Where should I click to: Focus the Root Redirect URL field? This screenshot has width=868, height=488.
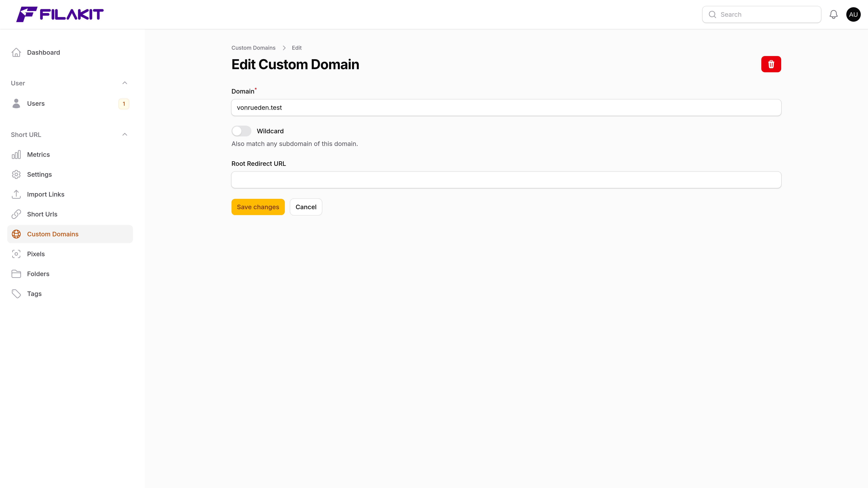506,180
